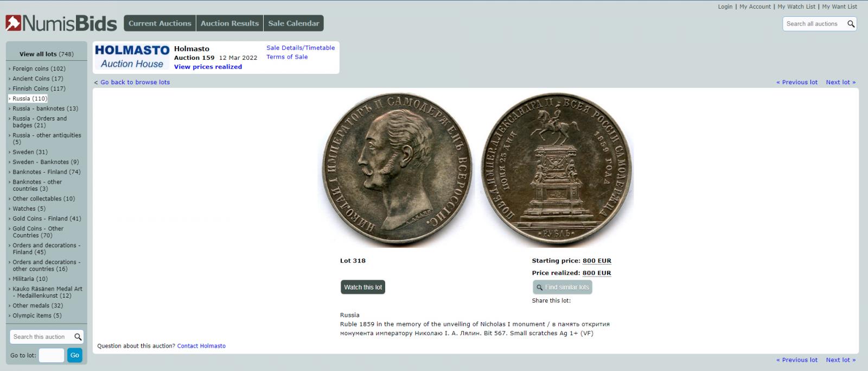Click the Find similar lots button

563,287
